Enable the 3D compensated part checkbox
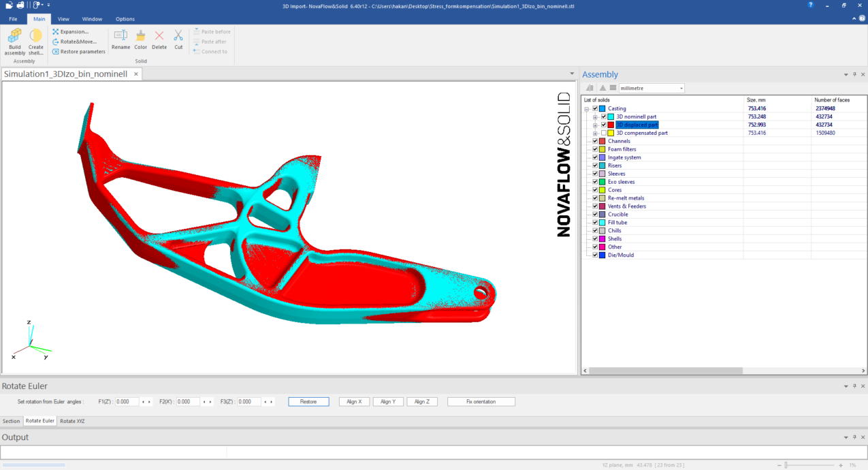The image size is (868, 470). 604,133
